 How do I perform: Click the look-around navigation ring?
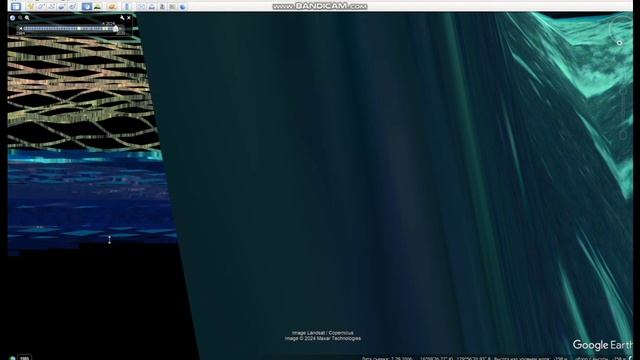pyautogui.click(x=620, y=31)
